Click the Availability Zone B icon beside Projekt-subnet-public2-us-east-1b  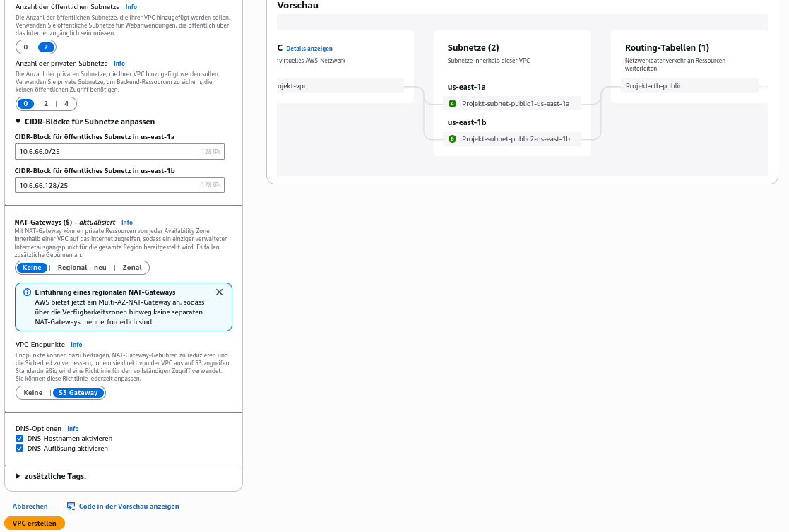click(x=452, y=139)
